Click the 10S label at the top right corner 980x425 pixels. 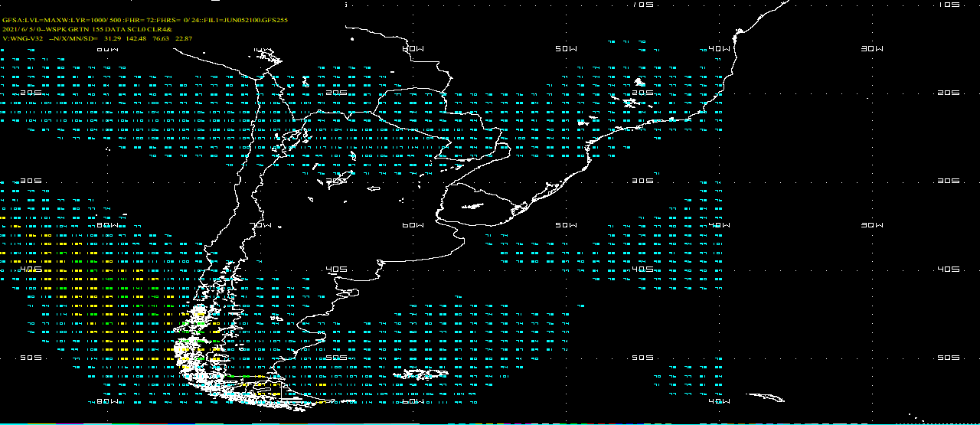[949, 5]
